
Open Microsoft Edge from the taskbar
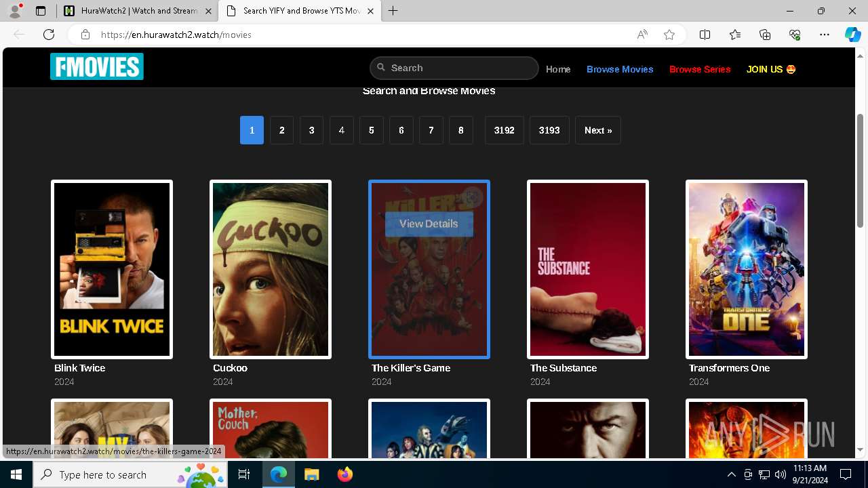click(x=279, y=474)
